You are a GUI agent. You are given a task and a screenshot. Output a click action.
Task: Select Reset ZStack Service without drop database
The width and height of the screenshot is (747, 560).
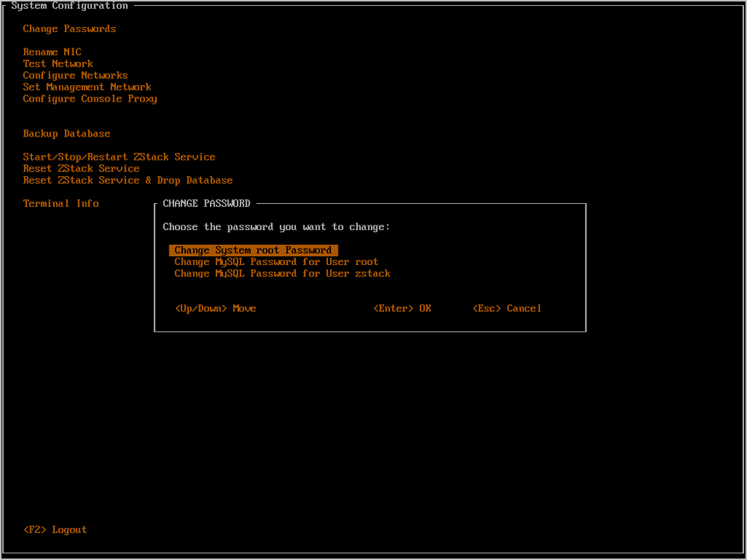click(81, 169)
